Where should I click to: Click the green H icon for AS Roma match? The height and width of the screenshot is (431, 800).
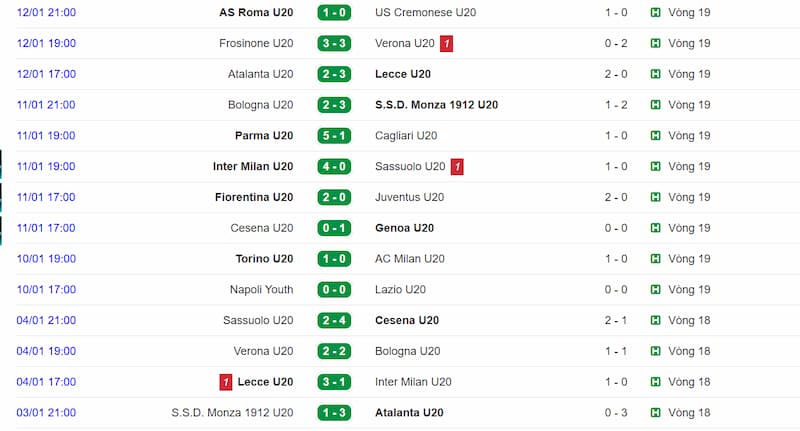click(x=655, y=13)
